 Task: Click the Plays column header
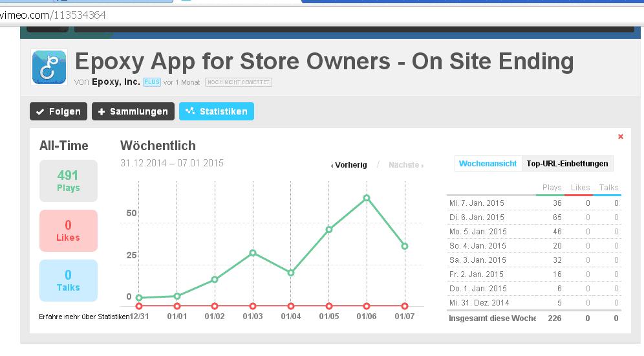tap(552, 188)
